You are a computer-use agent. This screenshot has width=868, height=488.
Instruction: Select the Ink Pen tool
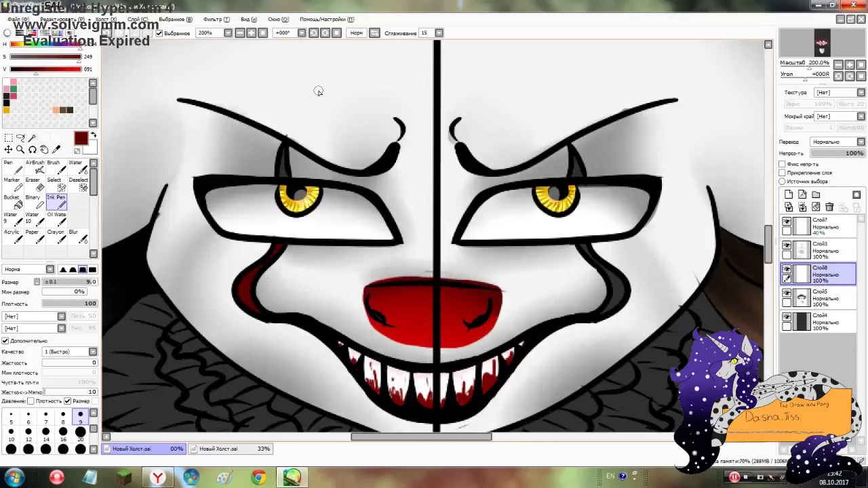[56, 201]
